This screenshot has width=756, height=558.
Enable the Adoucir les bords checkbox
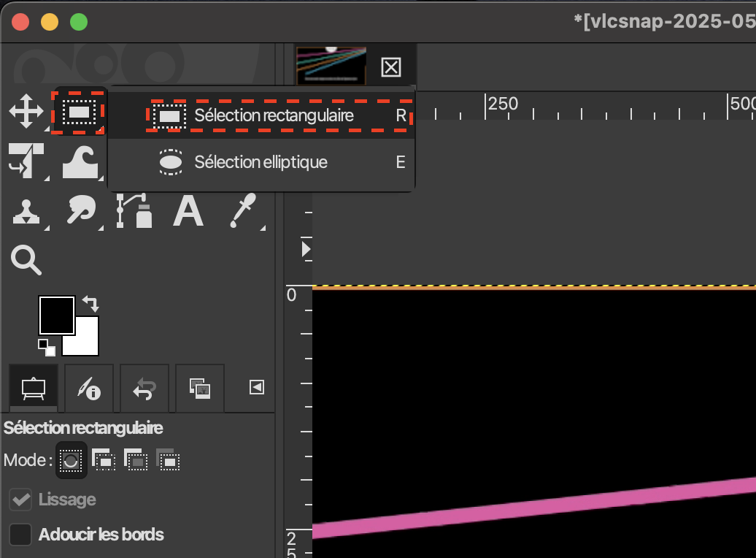pos(20,535)
